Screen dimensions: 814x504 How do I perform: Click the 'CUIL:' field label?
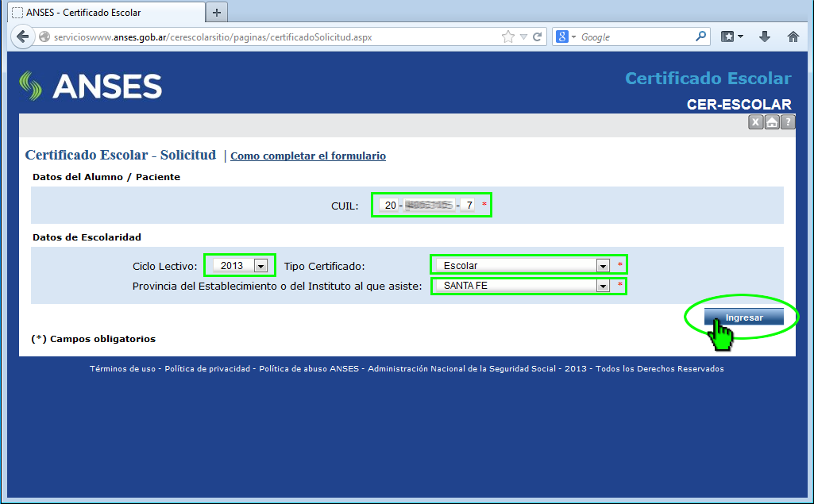pyautogui.click(x=345, y=206)
